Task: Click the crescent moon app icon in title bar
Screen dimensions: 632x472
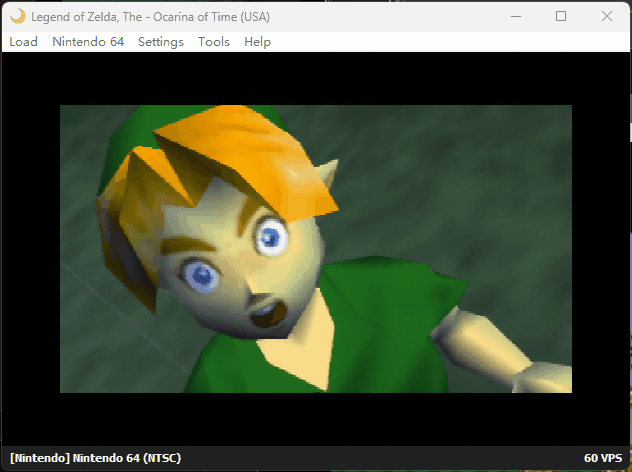Action: [x=17, y=17]
